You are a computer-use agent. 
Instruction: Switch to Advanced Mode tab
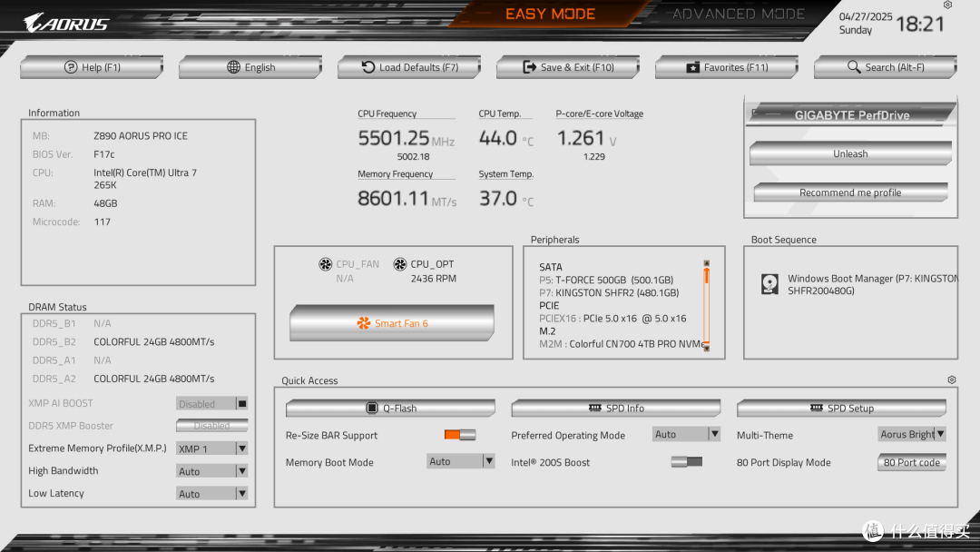[x=738, y=14]
